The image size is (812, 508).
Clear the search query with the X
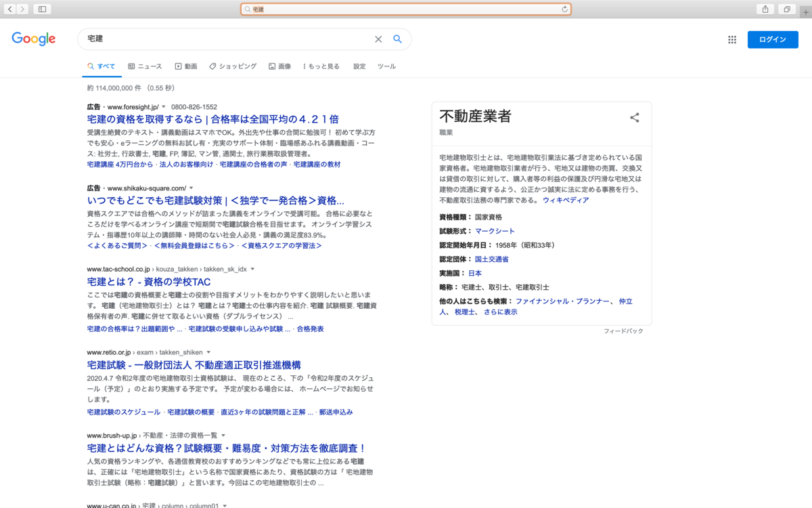(x=378, y=39)
